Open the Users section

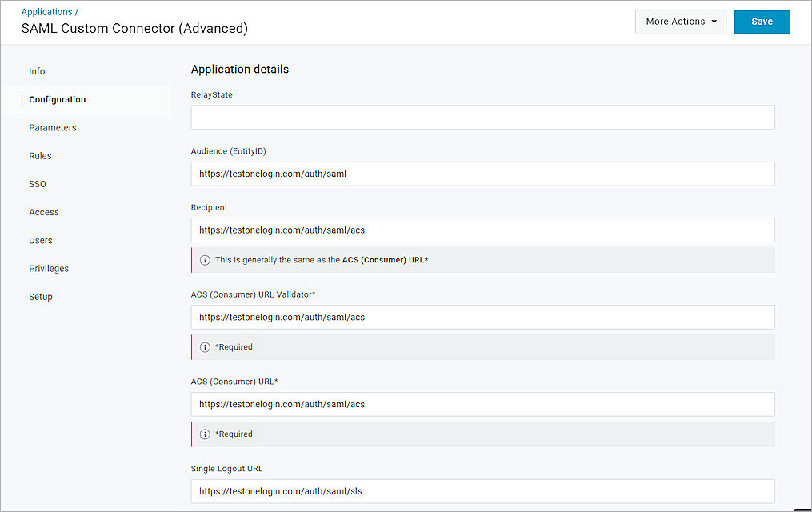tap(40, 239)
